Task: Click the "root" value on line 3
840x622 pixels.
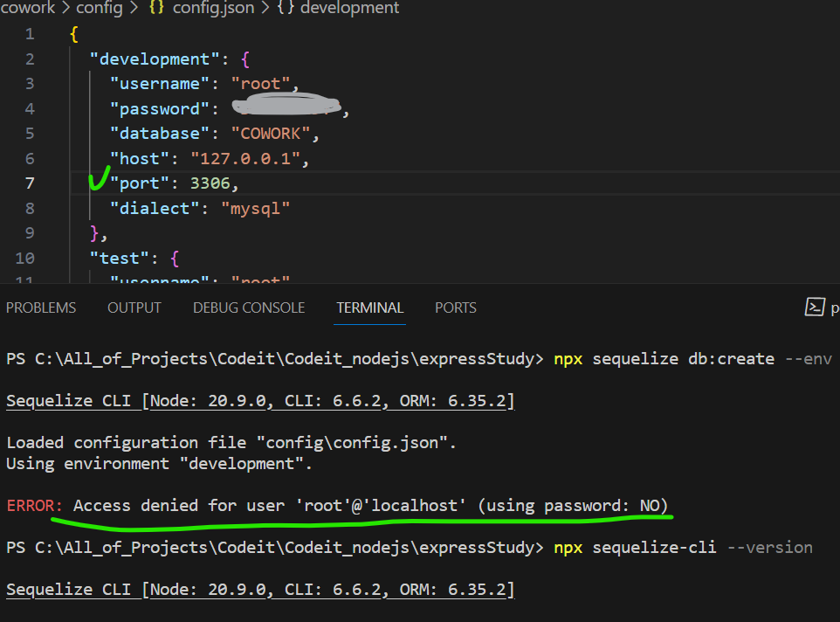Action: point(260,84)
